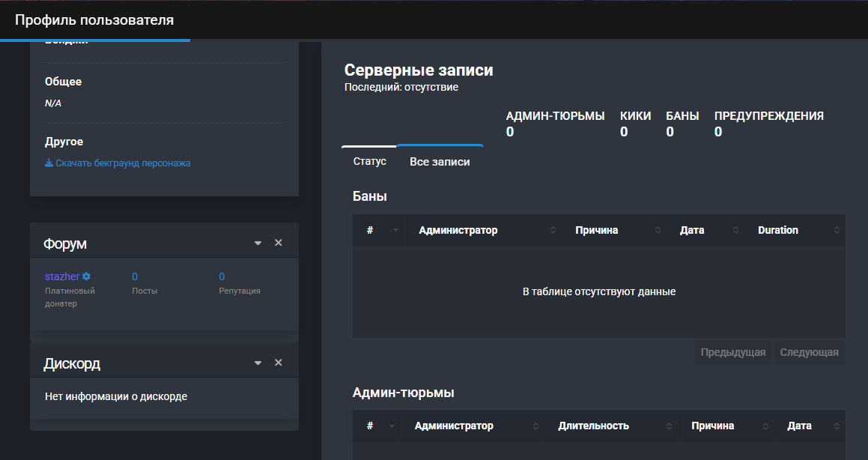Close the Дискорд panel
868x460 pixels.
pyautogui.click(x=279, y=363)
